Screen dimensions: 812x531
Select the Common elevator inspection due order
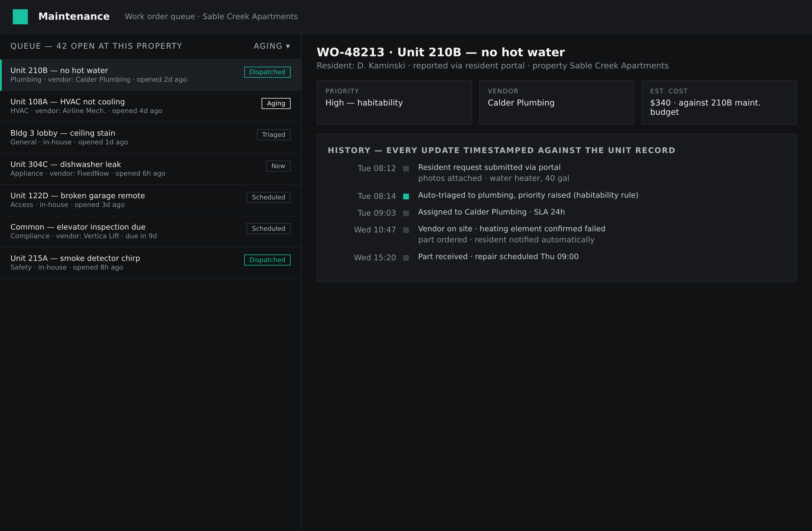pos(151,232)
